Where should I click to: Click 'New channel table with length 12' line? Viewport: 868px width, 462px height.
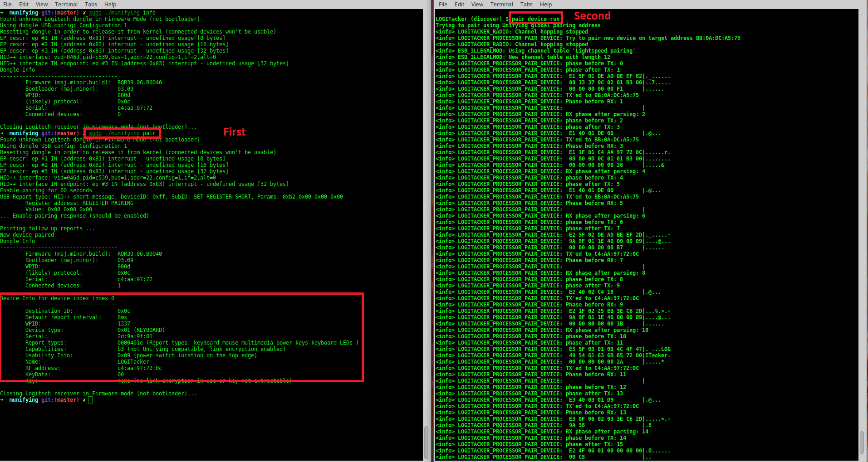(523, 57)
